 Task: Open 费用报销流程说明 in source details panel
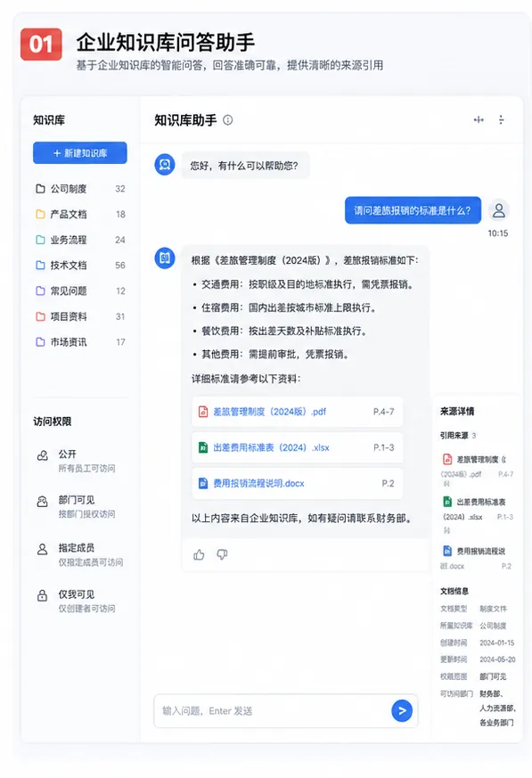pyautogui.click(x=477, y=558)
